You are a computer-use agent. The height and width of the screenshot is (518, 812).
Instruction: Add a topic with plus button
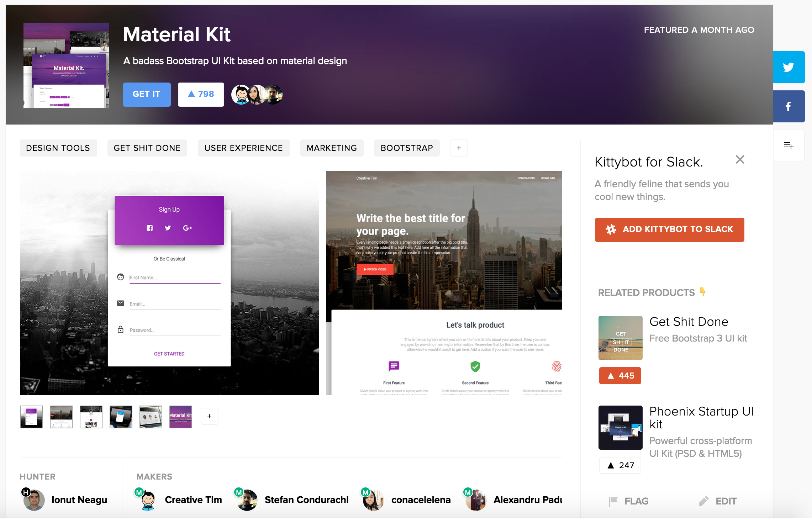459,148
